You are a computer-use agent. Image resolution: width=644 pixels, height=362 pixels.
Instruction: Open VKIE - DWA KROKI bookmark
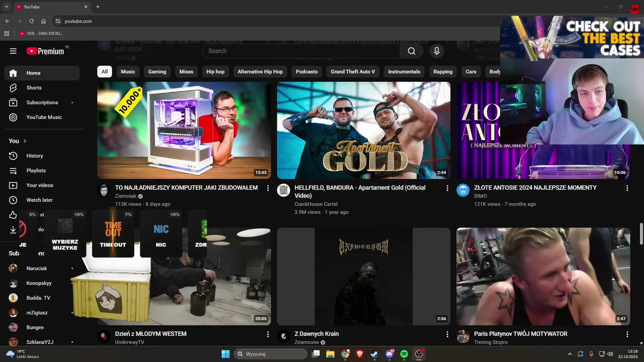pyautogui.click(x=41, y=33)
